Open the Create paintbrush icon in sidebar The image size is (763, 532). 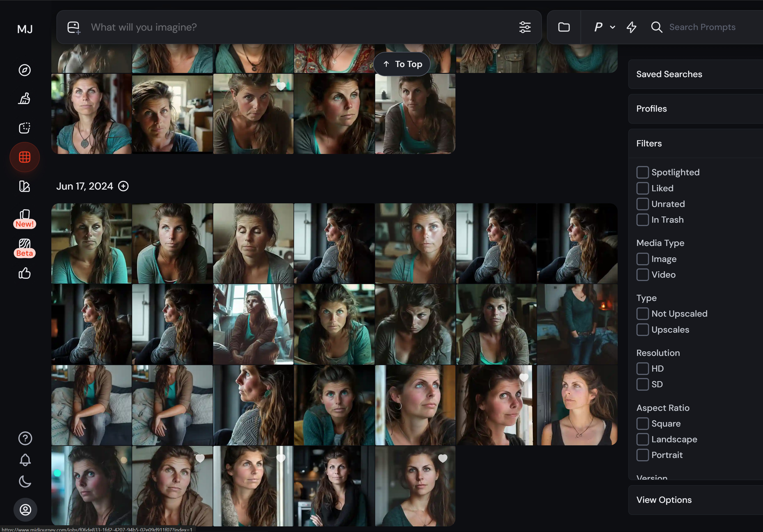[x=25, y=99]
